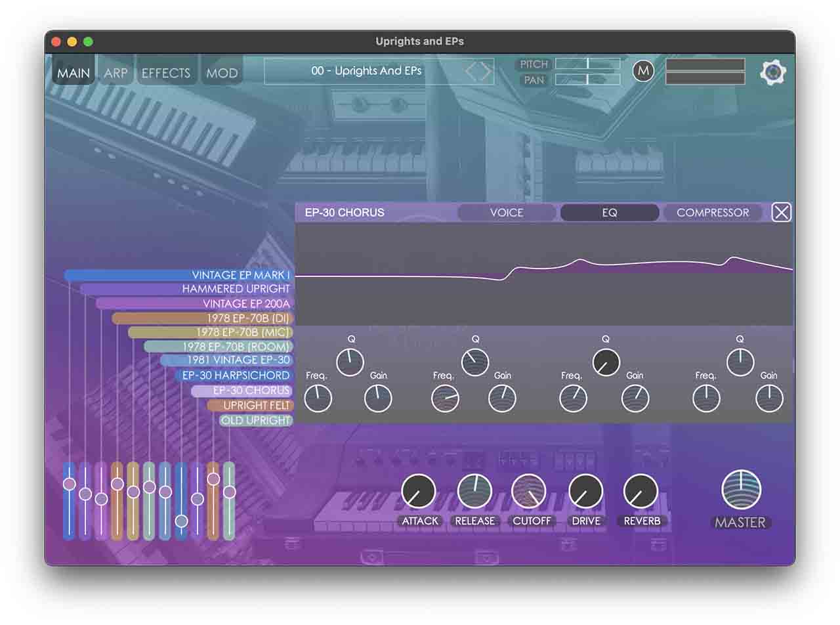Close the EP-30 Chorus editor panel
Screen dimensions: 840x625
tap(781, 213)
